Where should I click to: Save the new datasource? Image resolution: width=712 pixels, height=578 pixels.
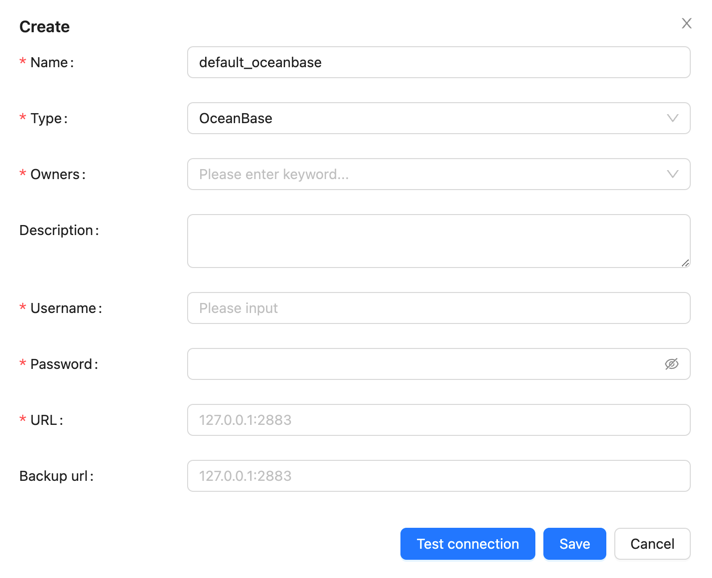tap(574, 544)
